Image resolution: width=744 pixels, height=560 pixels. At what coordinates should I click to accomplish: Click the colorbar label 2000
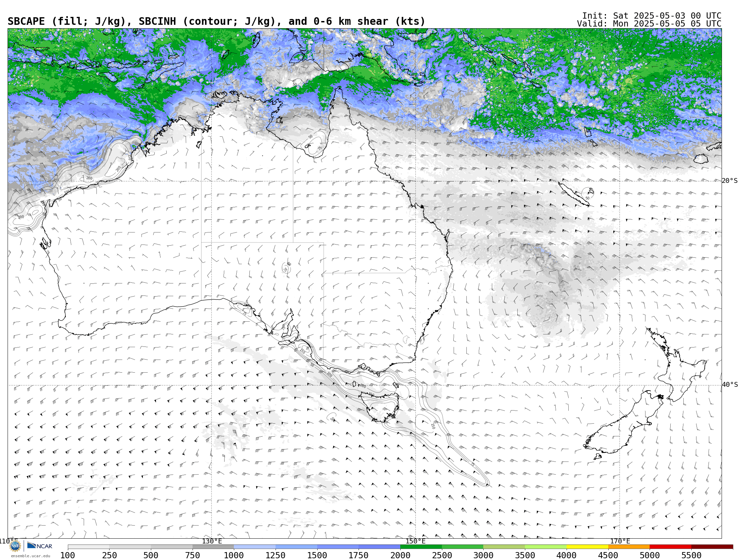point(400,556)
